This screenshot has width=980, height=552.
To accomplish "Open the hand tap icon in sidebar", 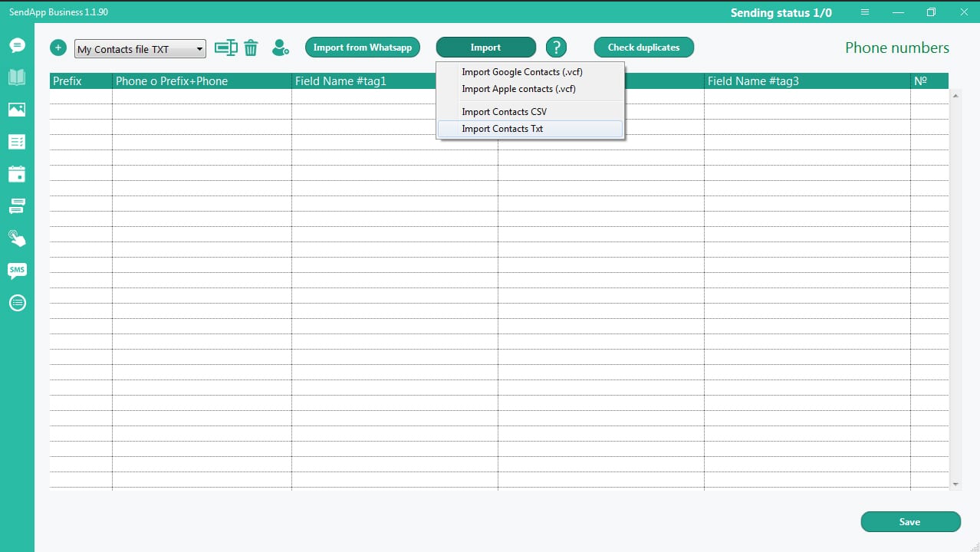I will point(17,238).
